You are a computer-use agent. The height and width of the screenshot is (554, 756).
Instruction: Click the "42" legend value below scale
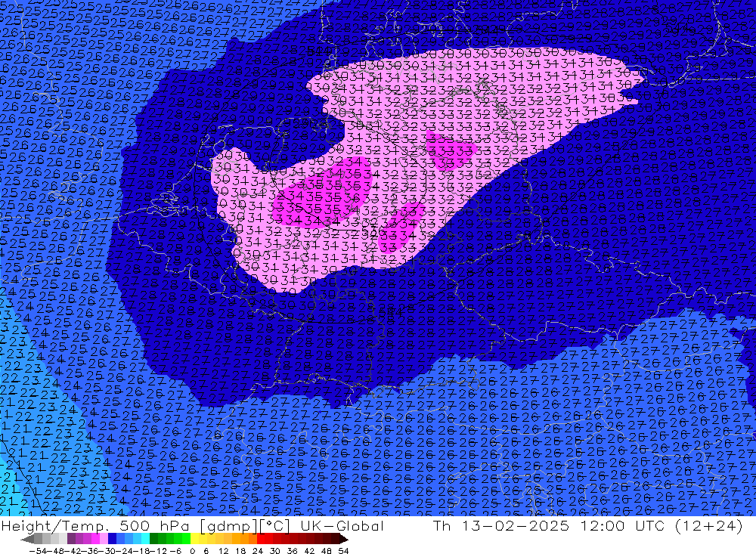tap(309, 551)
